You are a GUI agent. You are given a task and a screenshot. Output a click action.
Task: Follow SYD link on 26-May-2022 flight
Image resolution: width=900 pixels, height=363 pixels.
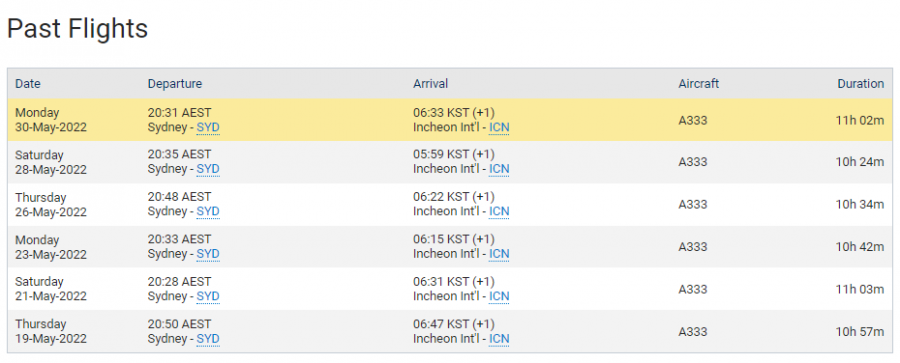tap(208, 211)
